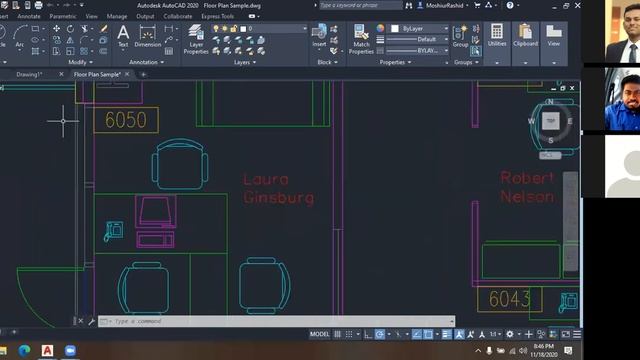Open the Annotate ribbon tab
Image resolution: width=640 pixels, height=360 pixels.
(29, 16)
